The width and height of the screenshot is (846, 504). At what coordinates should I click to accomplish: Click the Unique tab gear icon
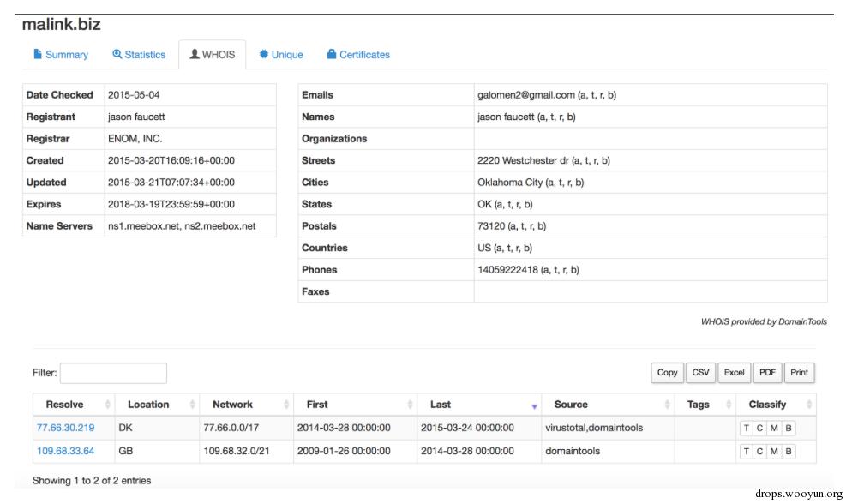coord(264,54)
